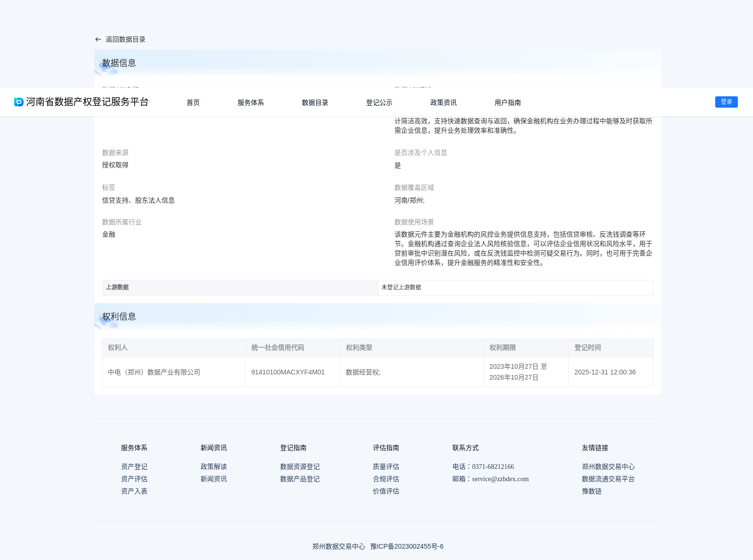The image size is (753, 560).
Task: Click coverage value 河南/郑州;
Action: tap(410, 200)
